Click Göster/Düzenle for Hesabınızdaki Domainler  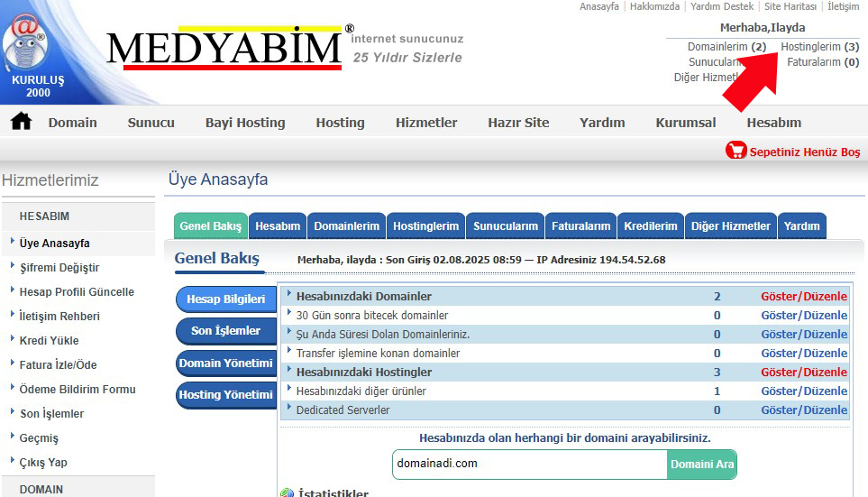804,297
